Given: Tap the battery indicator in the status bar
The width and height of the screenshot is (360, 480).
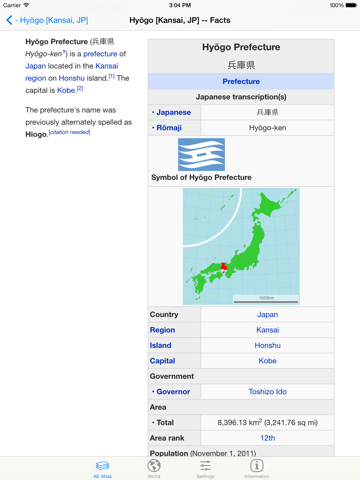Looking at the screenshot, I should (x=351, y=5).
